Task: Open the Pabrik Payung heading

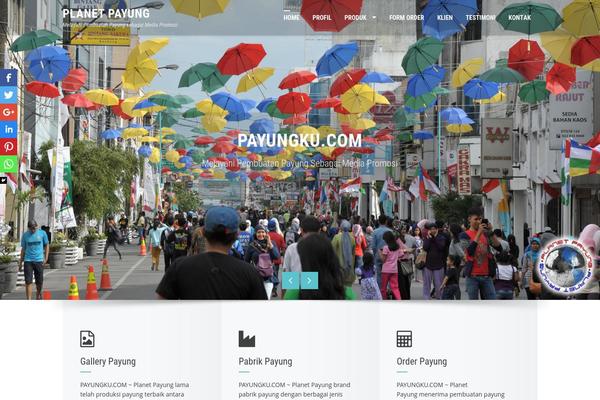Action: tap(265, 362)
